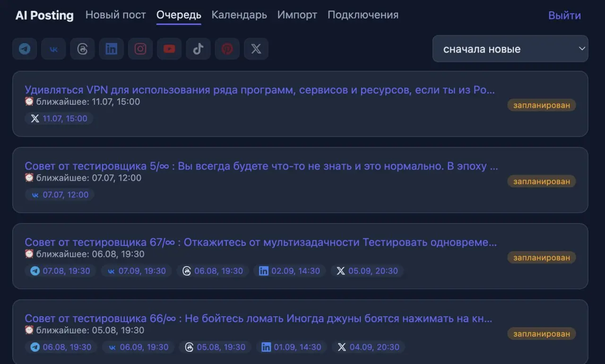Click the Выйти logout link
The height and width of the screenshot is (364, 605).
click(x=564, y=16)
